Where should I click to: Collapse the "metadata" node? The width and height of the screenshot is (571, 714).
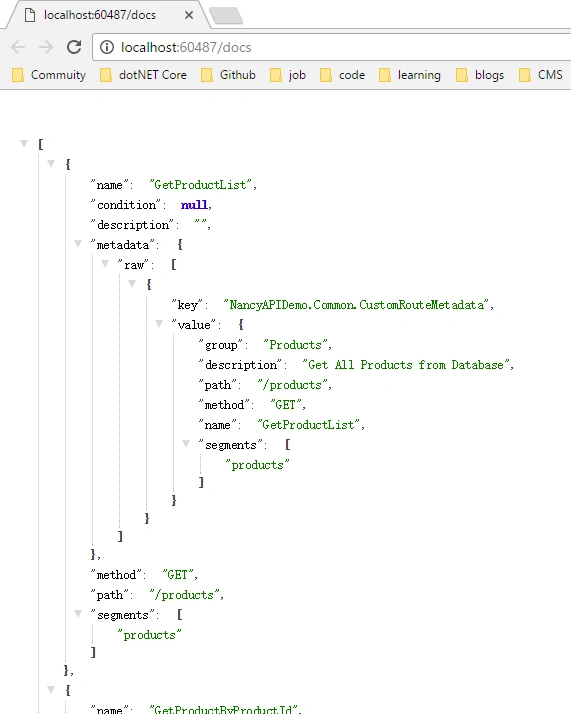(78, 244)
